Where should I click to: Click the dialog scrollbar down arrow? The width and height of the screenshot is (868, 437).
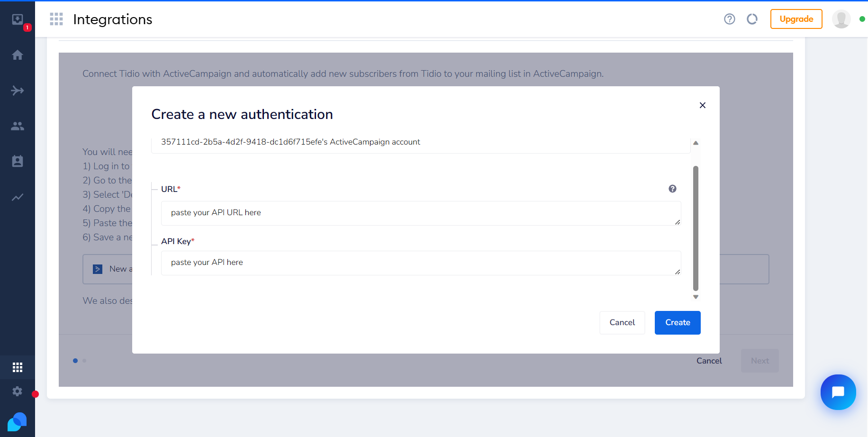696,297
